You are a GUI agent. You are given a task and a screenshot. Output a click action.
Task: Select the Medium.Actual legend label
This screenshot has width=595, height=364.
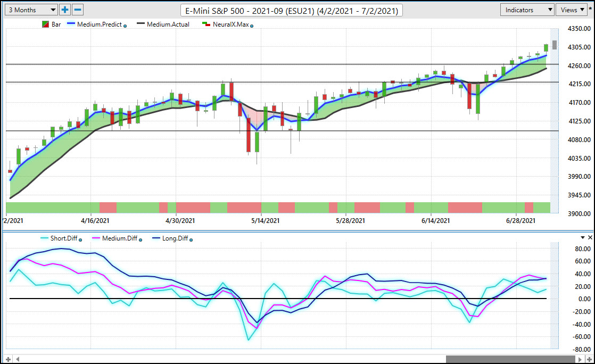(168, 24)
